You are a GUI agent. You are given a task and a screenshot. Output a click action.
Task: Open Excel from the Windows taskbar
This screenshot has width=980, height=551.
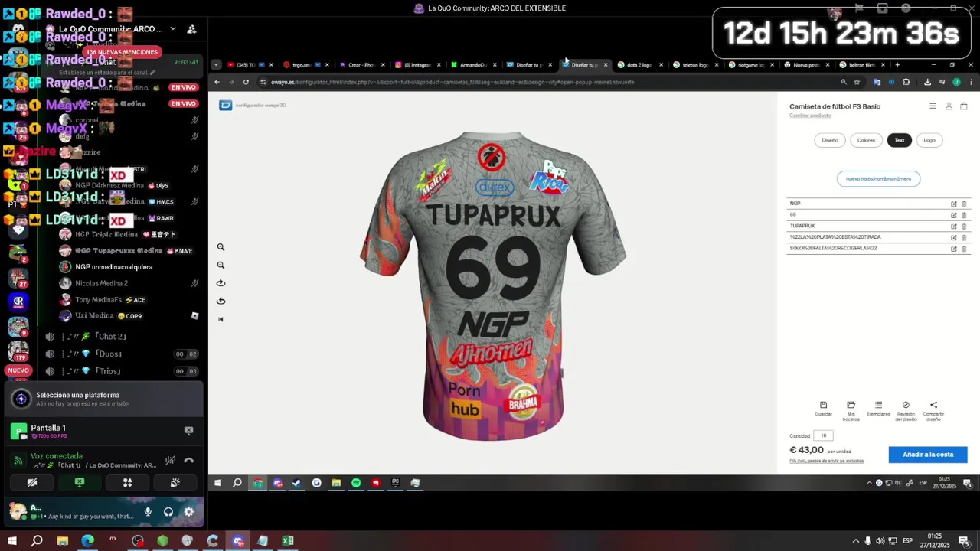[288, 541]
